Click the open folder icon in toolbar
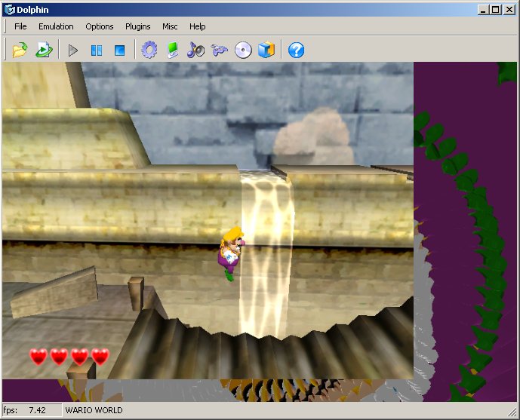The height and width of the screenshot is (420, 520). click(x=20, y=50)
